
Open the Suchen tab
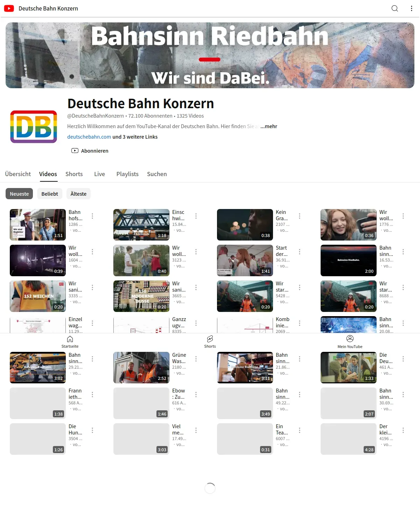(157, 174)
